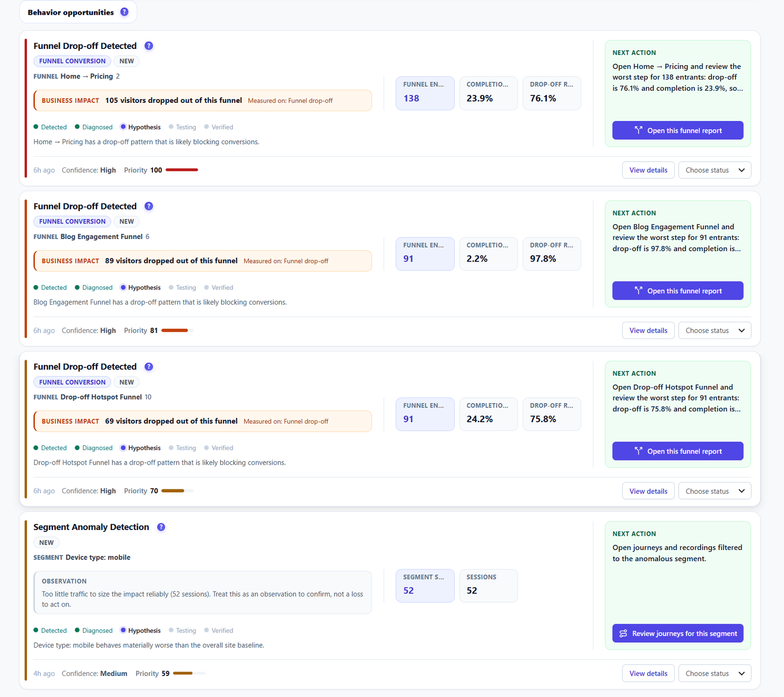Open help icon for Drop-off Hotspot Funnel card
The width and height of the screenshot is (784, 697).
(149, 366)
